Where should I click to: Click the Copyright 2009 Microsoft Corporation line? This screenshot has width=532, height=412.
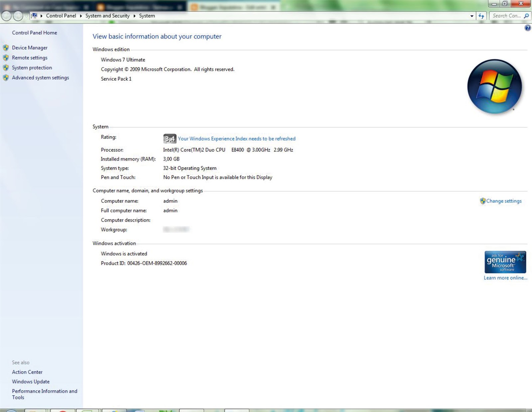[168, 69]
